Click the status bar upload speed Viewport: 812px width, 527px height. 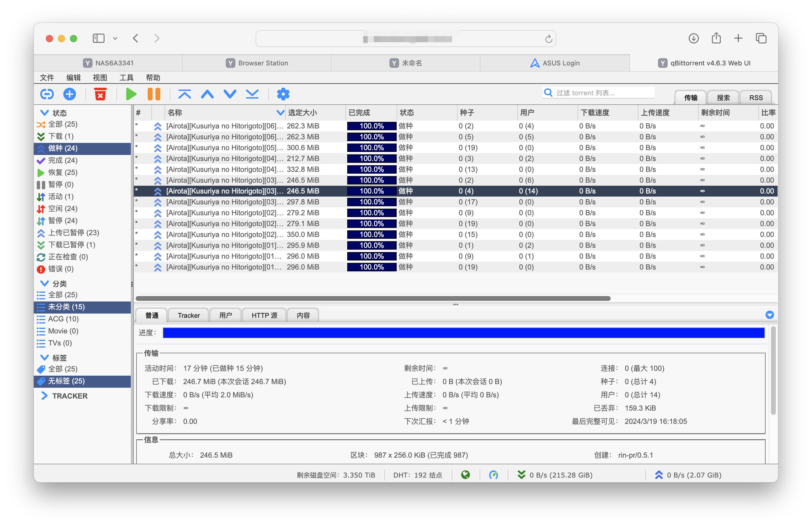(688, 475)
